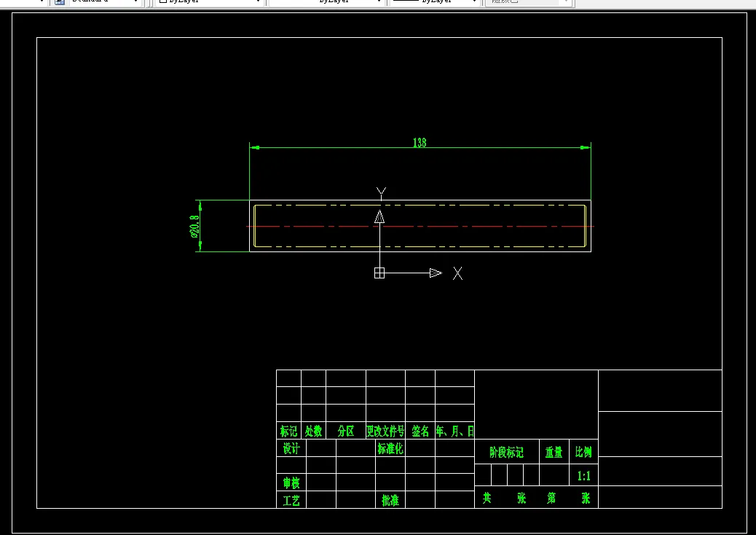Click the UCS X axis label
756x535 pixels.
tap(457, 273)
